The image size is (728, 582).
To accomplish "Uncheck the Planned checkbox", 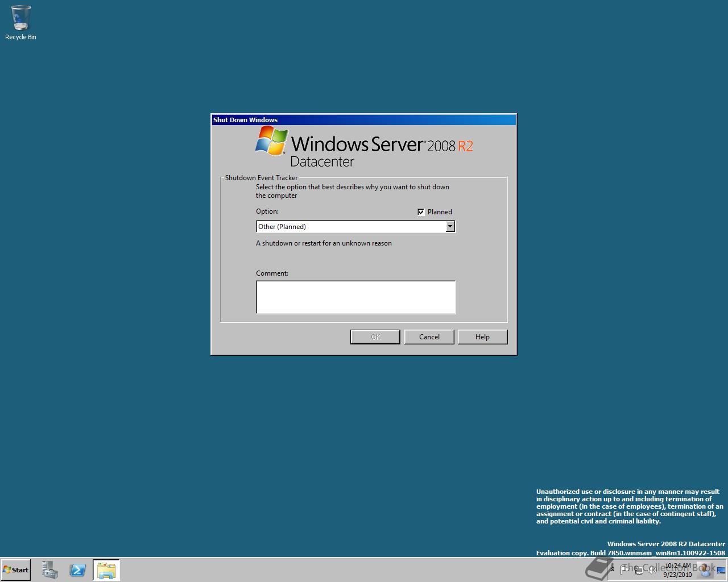I will tap(421, 212).
